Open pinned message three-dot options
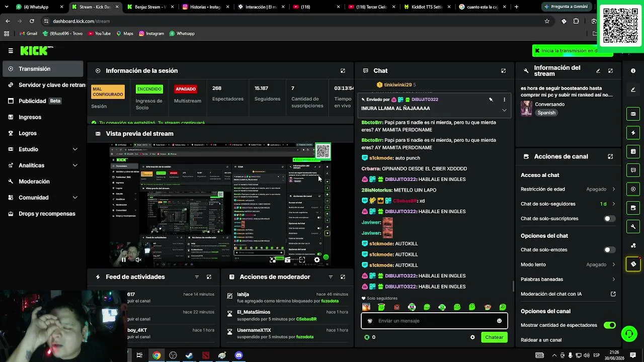Viewport: 644px width, 362px height. click(x=504, y=100)
